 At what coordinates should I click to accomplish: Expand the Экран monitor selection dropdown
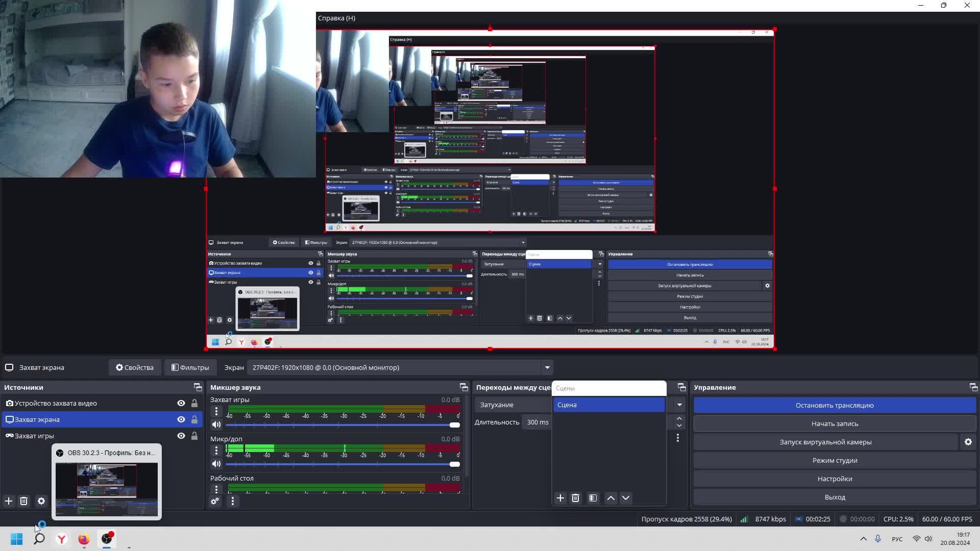tap(547, 367)
